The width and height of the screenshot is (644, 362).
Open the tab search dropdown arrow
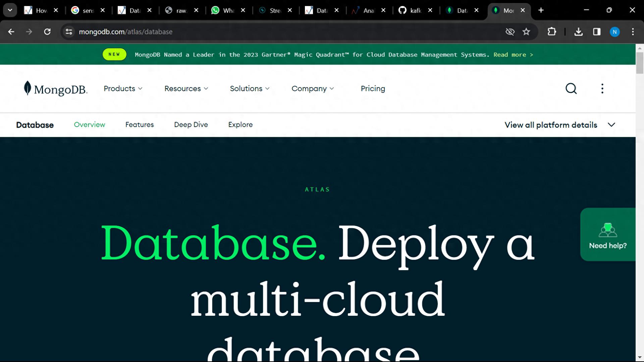tap(10, 10)
